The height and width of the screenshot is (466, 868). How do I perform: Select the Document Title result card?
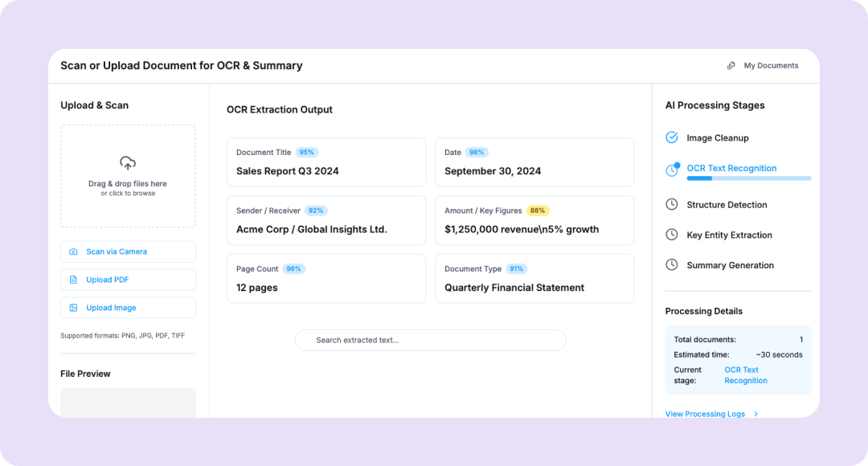tap(325, 162)
